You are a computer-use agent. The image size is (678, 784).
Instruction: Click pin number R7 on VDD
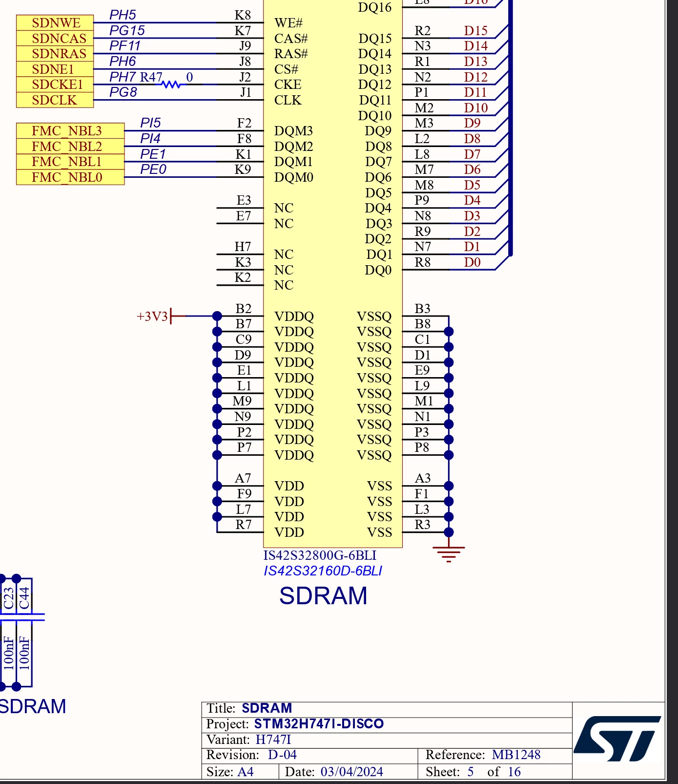(x=244, y=525)
